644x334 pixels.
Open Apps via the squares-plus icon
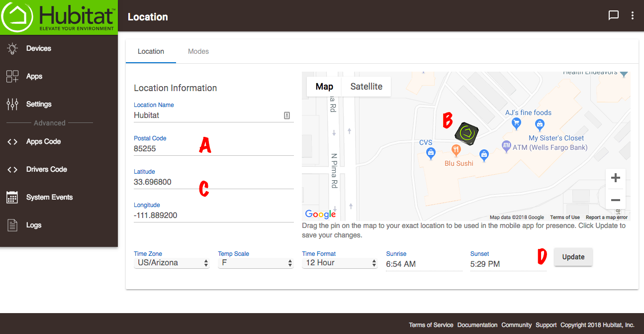[x=12, y=77]
